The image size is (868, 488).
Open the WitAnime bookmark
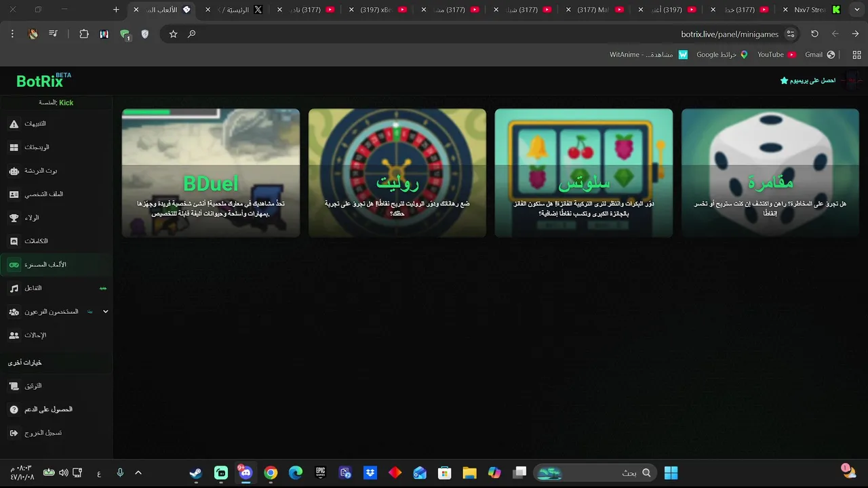click(x=649, y=55)
